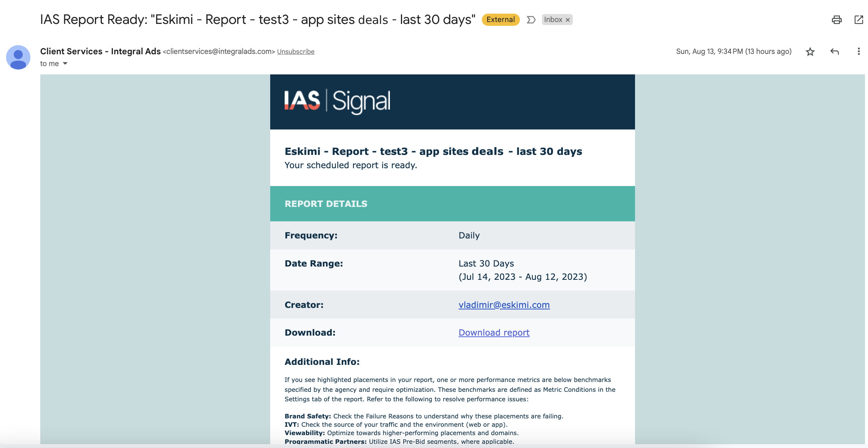Image resolution: width=868 pixels, height=448 pixels.
Task: Open the vladimir@eskimi.com creator link
Action: (504, 305)
